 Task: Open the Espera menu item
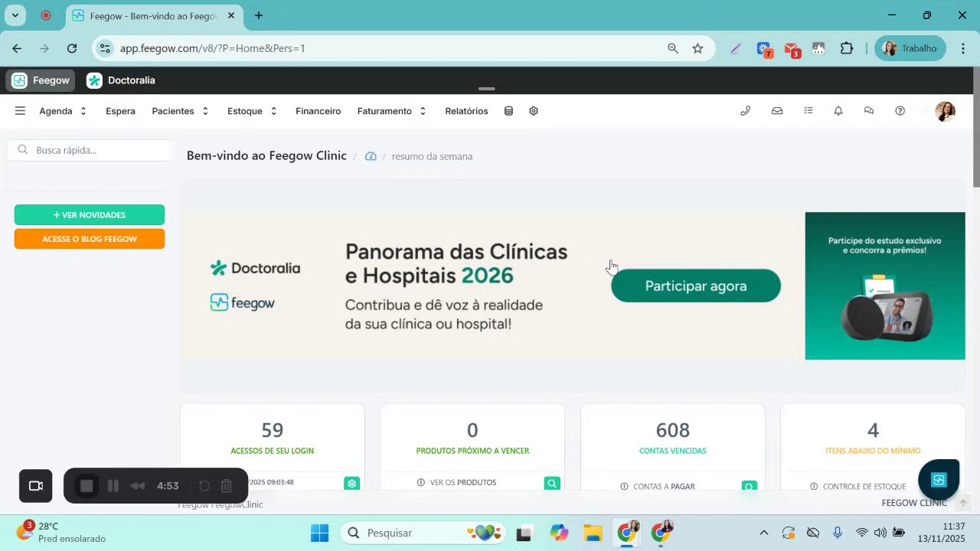[120, 111]
